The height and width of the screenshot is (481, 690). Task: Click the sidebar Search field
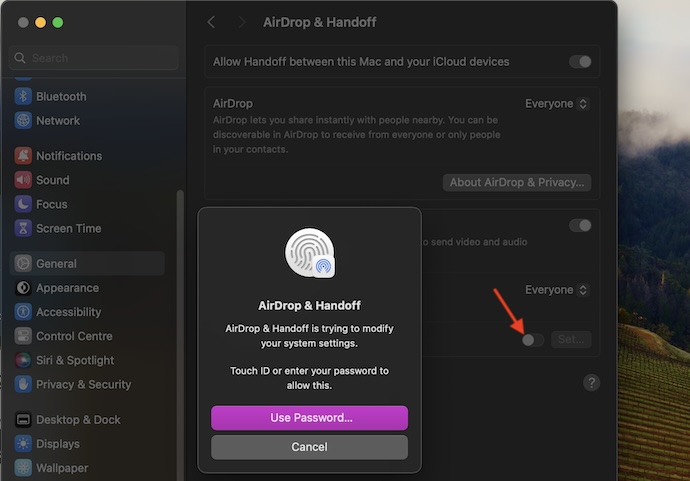[95, 58]
